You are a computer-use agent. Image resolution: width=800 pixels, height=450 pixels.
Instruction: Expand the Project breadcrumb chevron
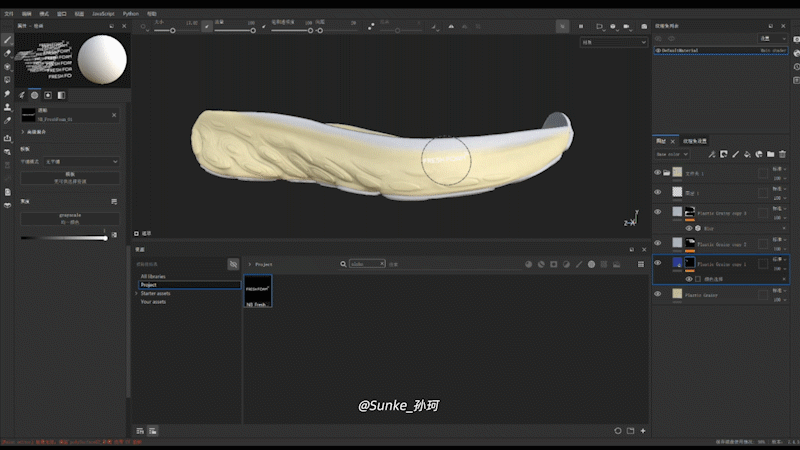tap(249, 264)
